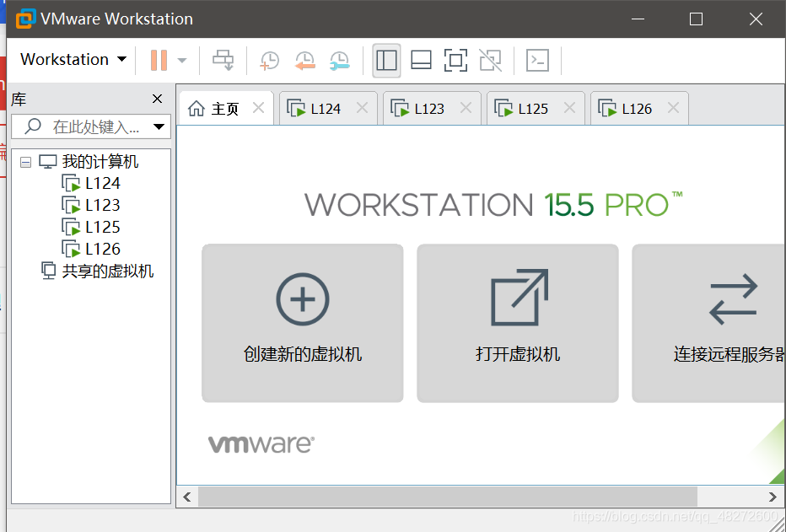Click Send Ctrl+Alt+Del toolbar icon

click(223, 60)
